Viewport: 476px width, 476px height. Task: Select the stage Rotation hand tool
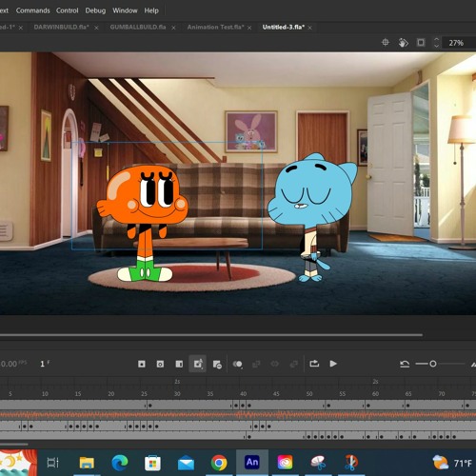coord(403,42)
